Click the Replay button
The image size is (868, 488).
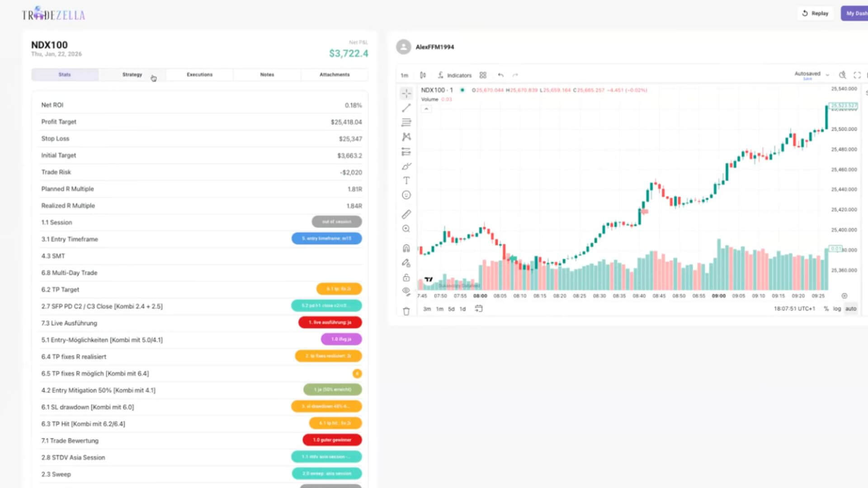pos(815,13)
